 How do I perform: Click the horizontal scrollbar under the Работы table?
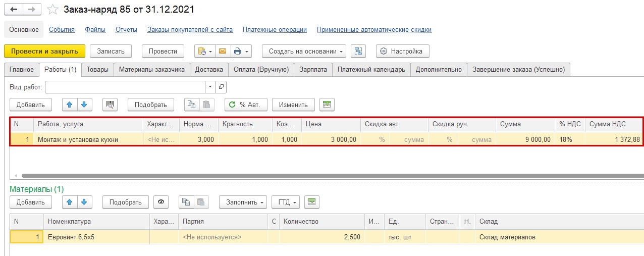click(328, 176)
